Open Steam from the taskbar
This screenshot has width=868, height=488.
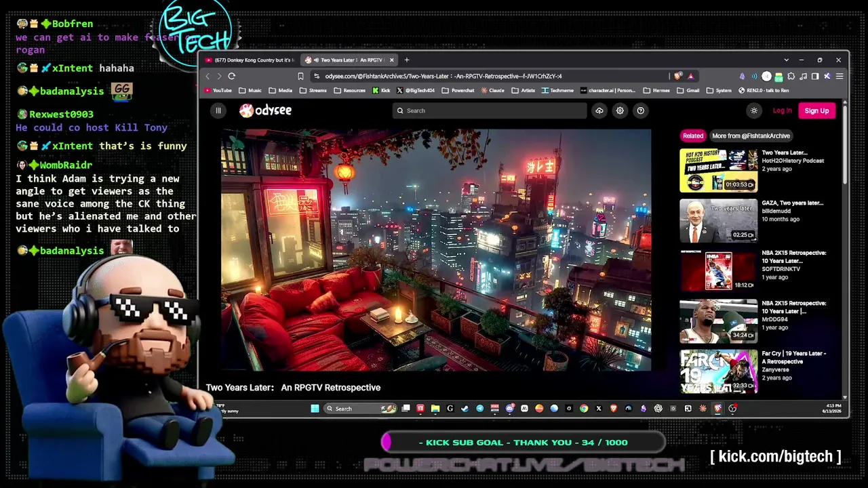465,408
